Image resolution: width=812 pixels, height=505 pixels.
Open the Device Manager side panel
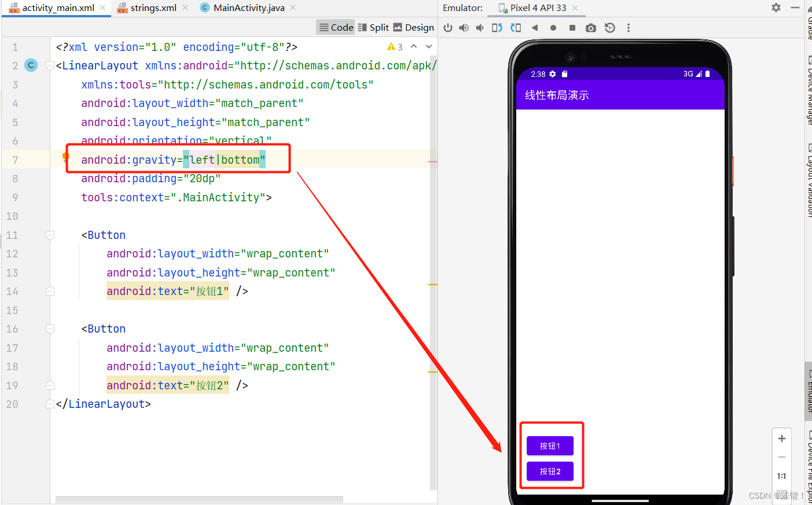coord(809,91)
